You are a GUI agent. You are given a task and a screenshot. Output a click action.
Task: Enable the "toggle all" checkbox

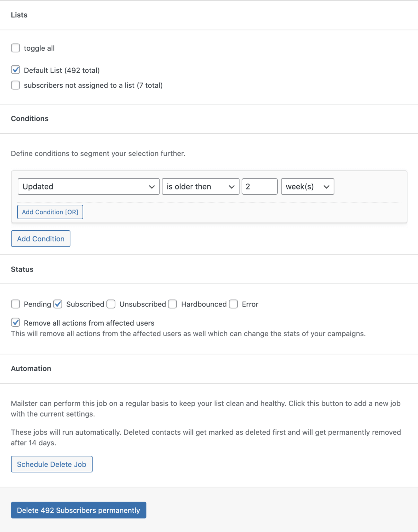click(15, 48)
